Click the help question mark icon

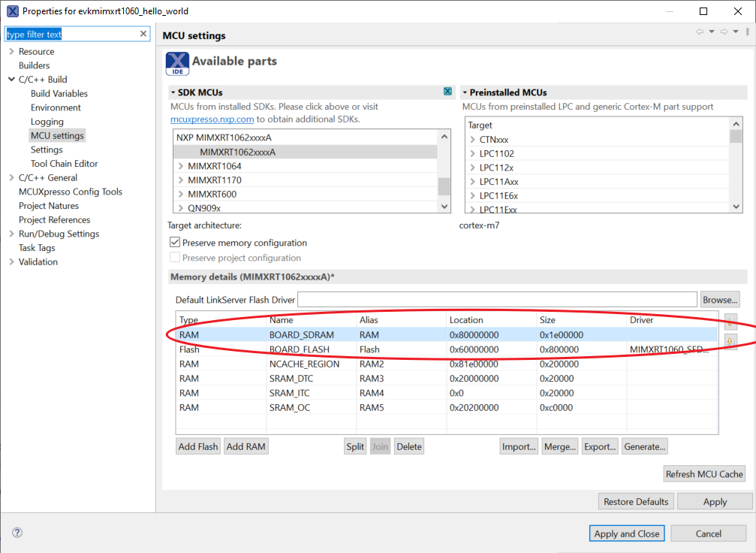pyautogui.click(x=17, y=533)
